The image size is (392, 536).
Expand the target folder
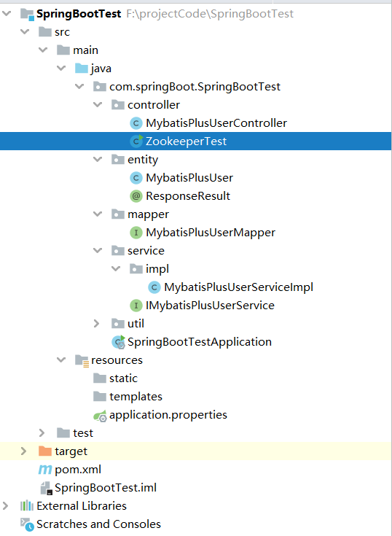click(23, 451)
